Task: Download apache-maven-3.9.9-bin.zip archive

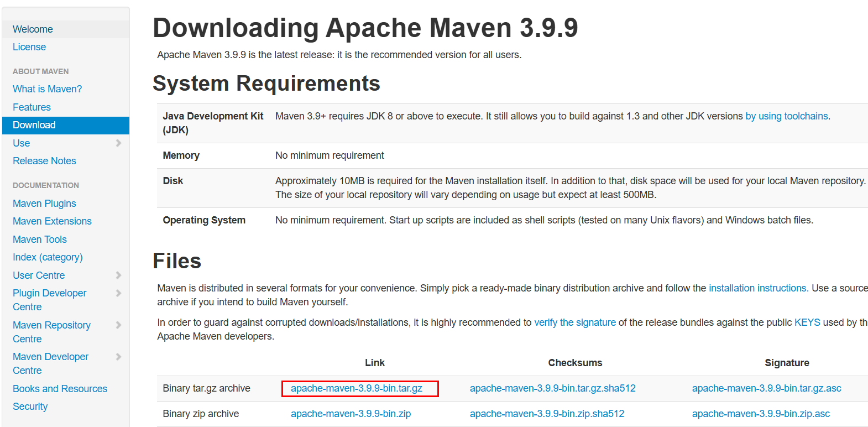Action: point(351,414)
